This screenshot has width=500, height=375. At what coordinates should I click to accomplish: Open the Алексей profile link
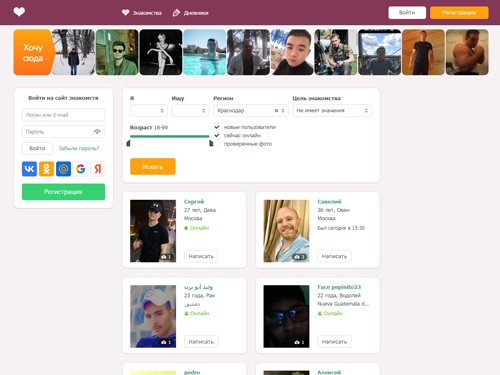[329, 372]
